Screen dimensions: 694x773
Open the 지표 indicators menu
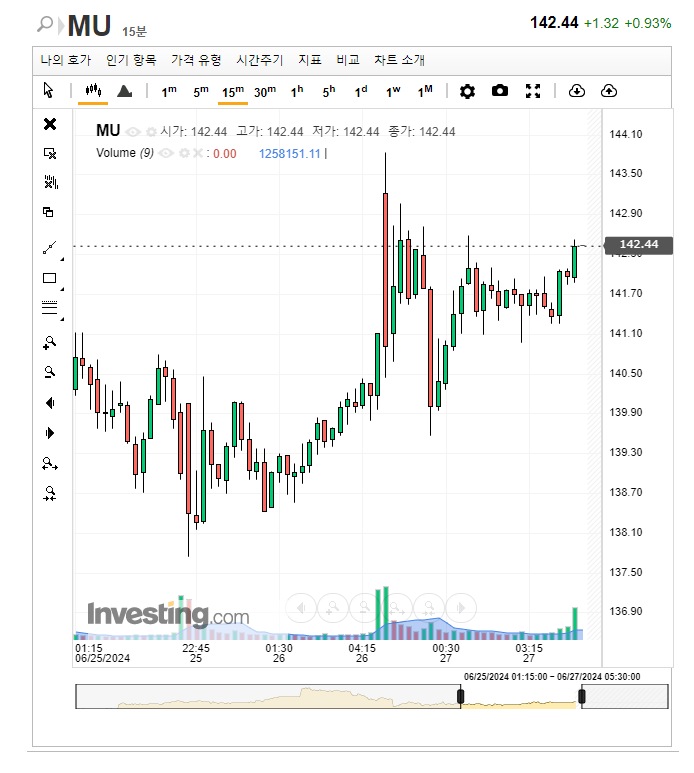point(310,60)
